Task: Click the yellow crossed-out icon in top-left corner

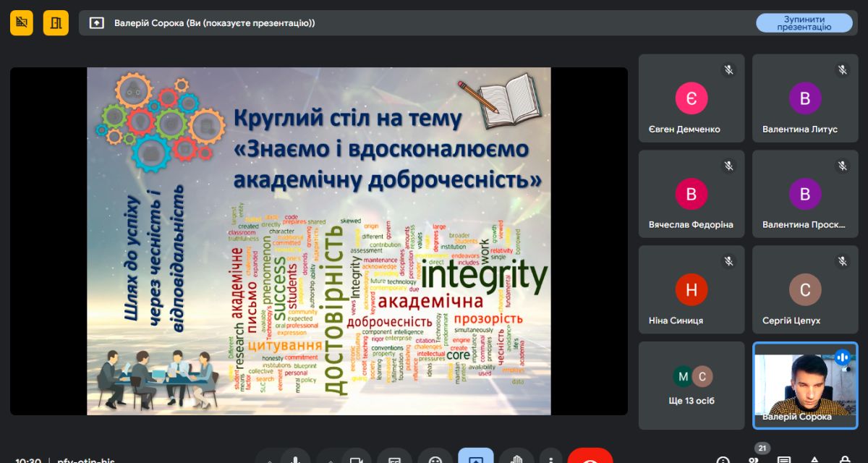Action: pyautogui.click(x=22, y=23)
